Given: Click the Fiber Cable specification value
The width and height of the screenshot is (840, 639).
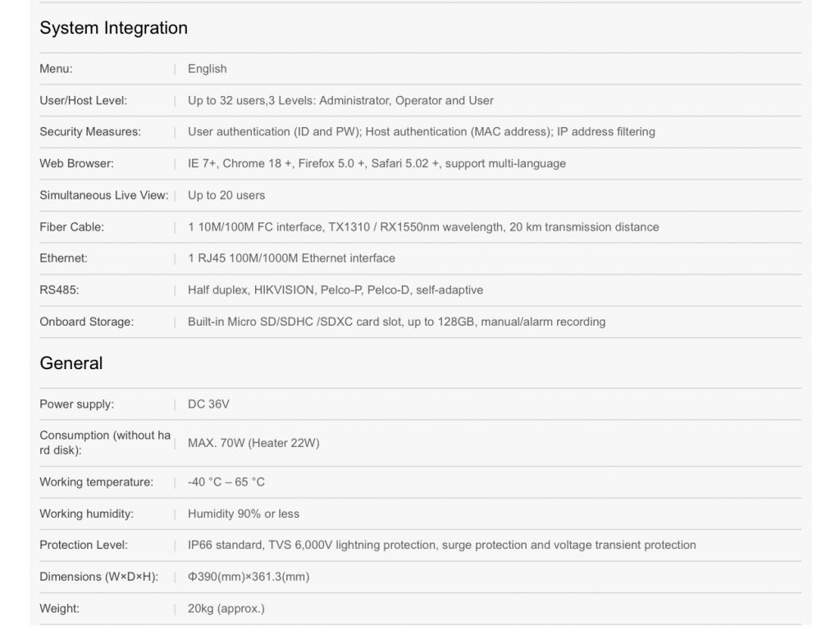Looking at the screenshot, I should coord(422,227).
